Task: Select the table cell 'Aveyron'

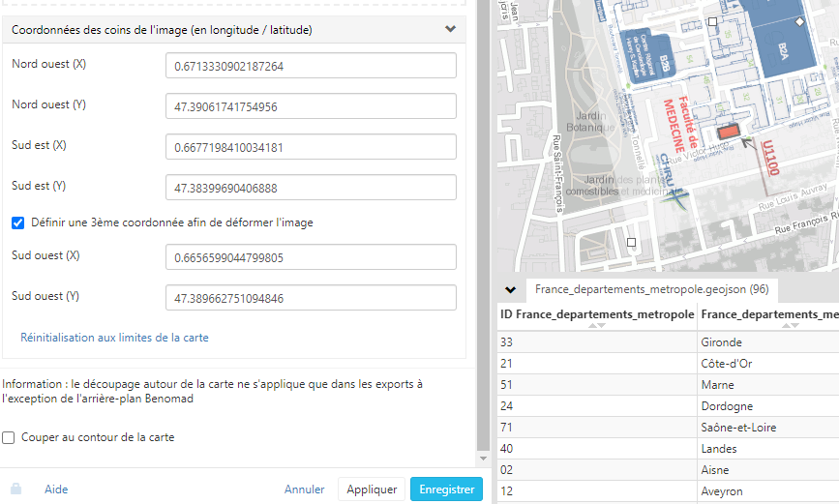Action: coord(768,491)
